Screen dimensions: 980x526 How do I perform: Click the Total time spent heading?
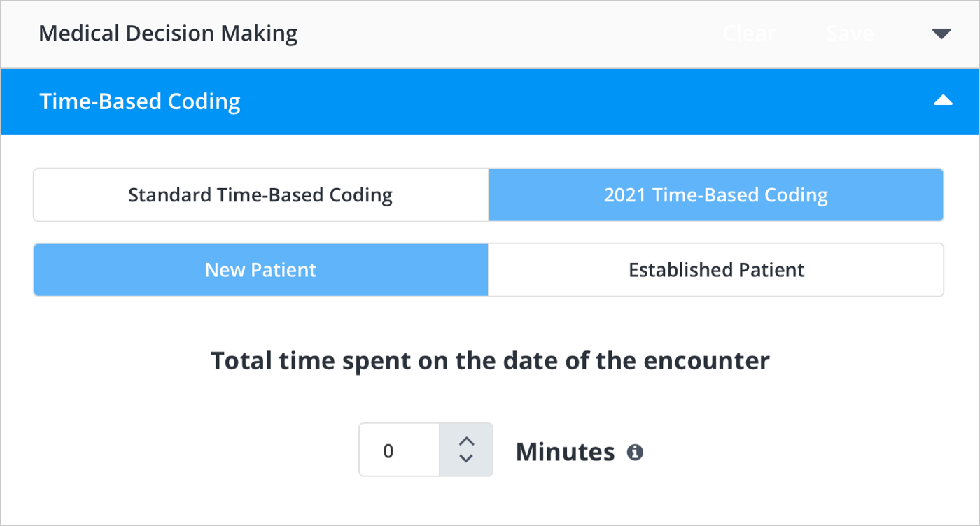[x=490, y=361]
